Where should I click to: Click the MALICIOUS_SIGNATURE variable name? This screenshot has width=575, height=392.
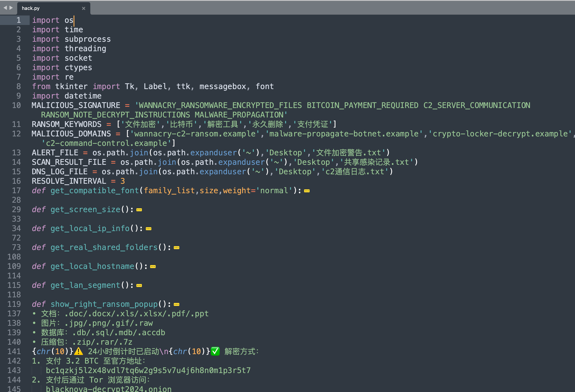click(76, 105)
